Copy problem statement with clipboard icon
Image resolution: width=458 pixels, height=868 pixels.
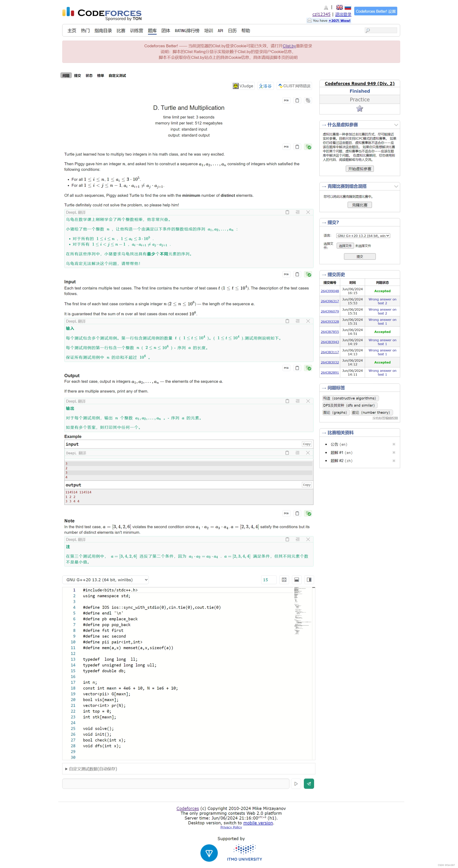pyautogui.click(x=297, y=100)
